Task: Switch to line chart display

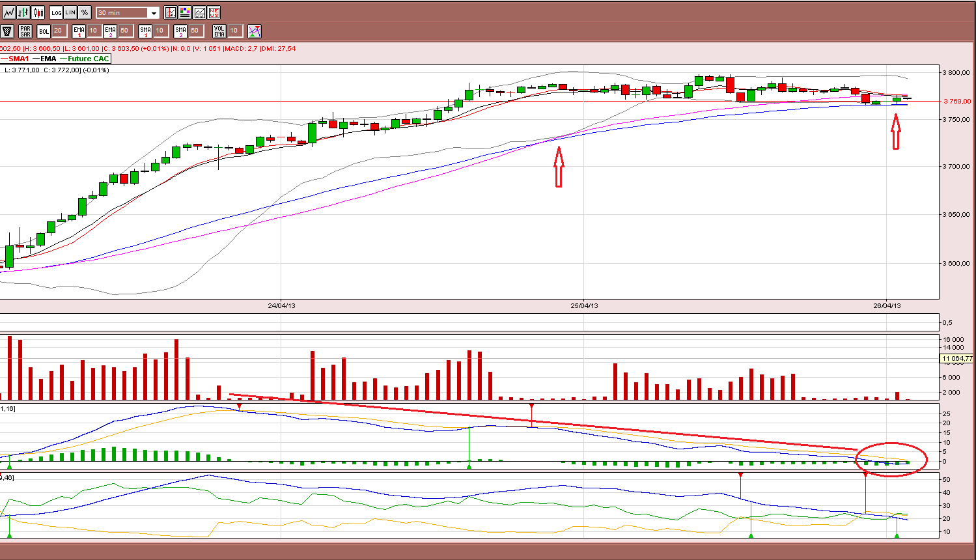Action: click(x=8, y=12)
